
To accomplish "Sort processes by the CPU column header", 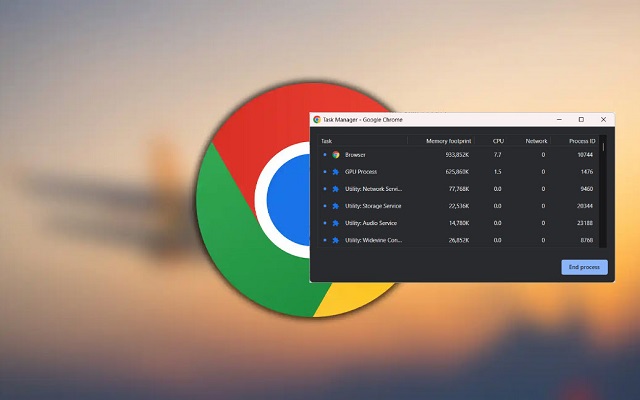I will (x=498, y=141).
